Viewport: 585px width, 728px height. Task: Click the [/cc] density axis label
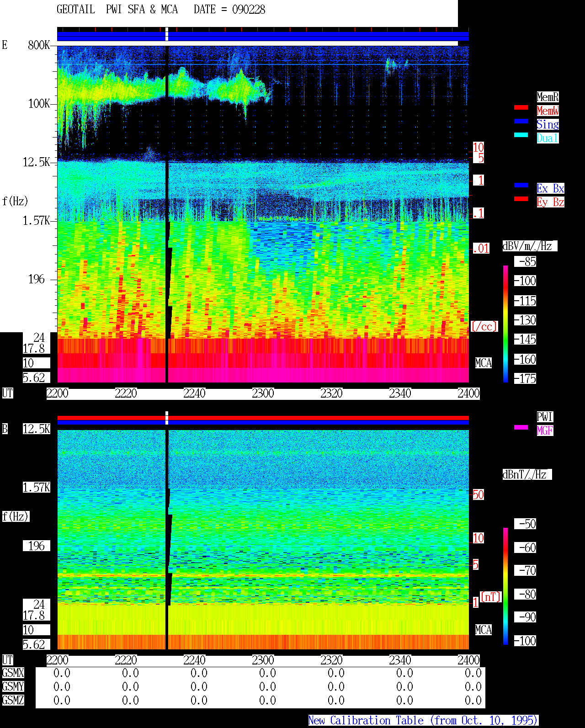484,327
